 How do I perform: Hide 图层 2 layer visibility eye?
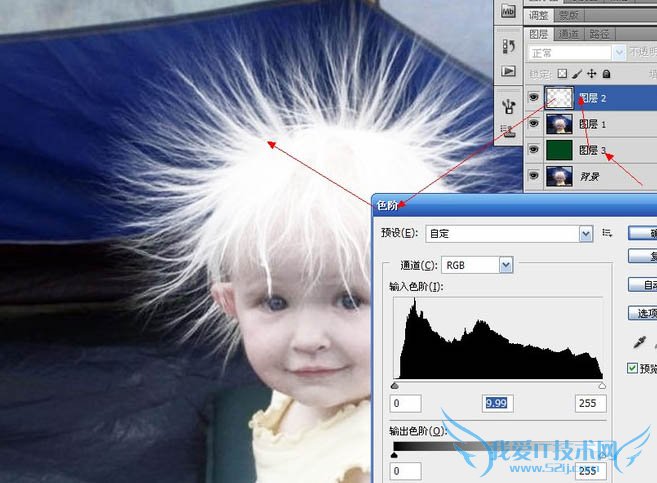pos(535,98)
